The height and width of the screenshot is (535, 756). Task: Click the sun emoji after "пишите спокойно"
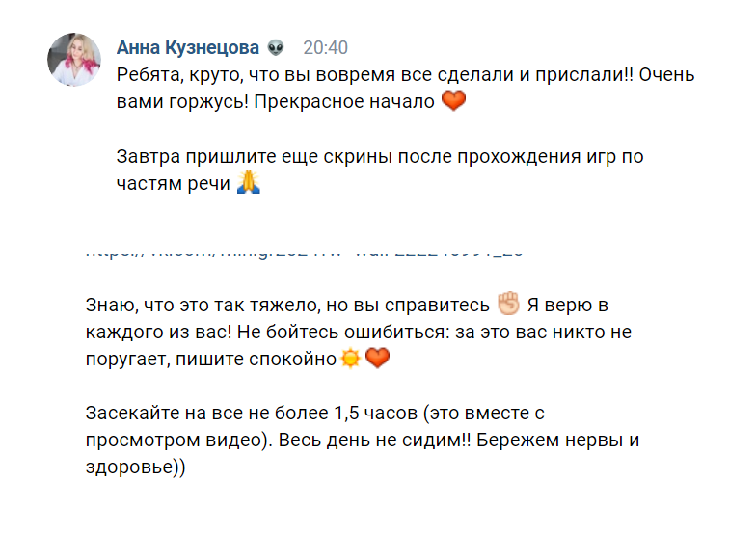tap(349, 359)
